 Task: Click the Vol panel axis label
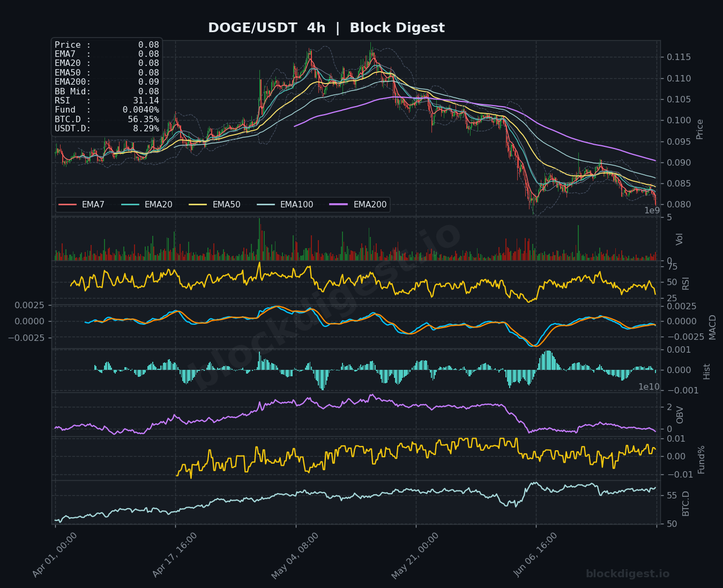coord(680,239)
